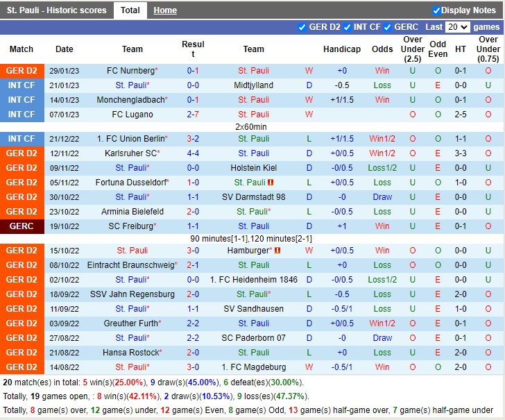Open the FC Nurnberg team link
505x420 pixels.
click(x=131, y=71)
